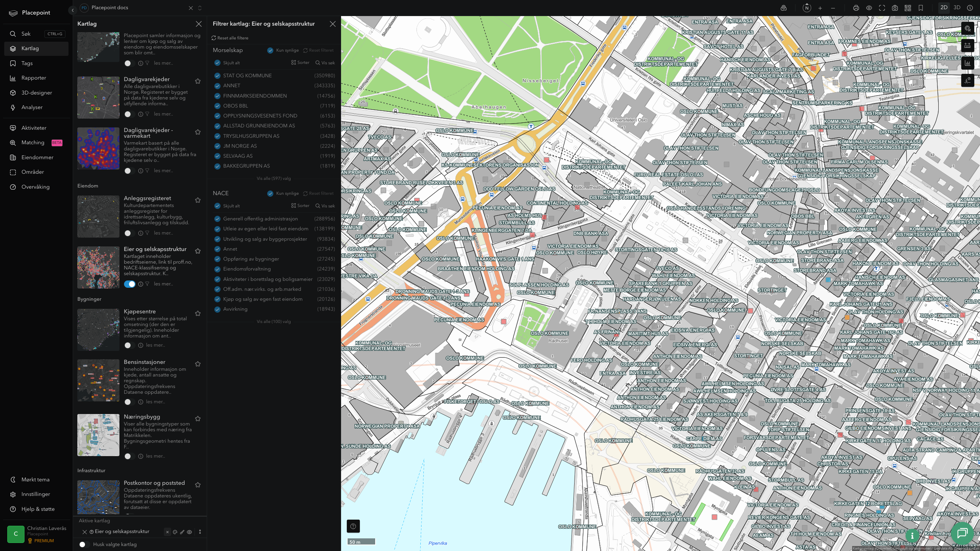The height and width of the screenshot is (551, 980).
Task: Open Sorter options for NACE
Action: pos(300,206)
